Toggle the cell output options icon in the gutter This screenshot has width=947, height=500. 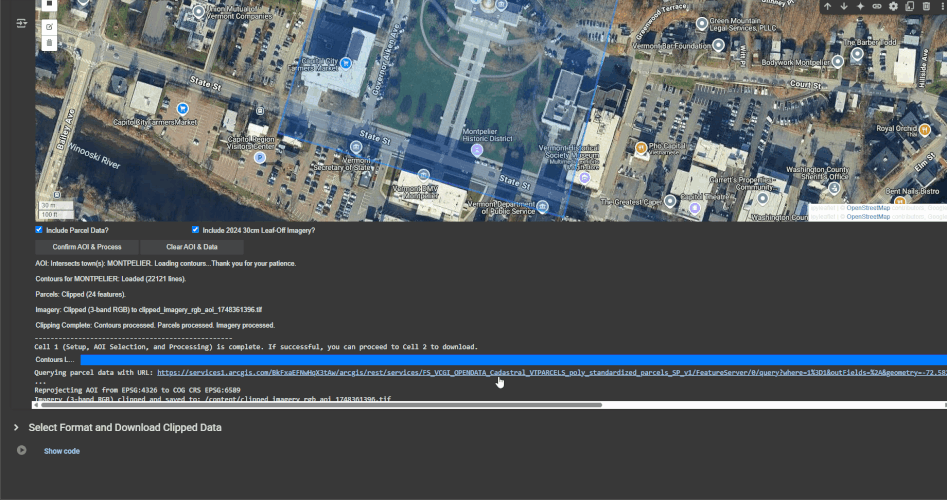(21, 23)
